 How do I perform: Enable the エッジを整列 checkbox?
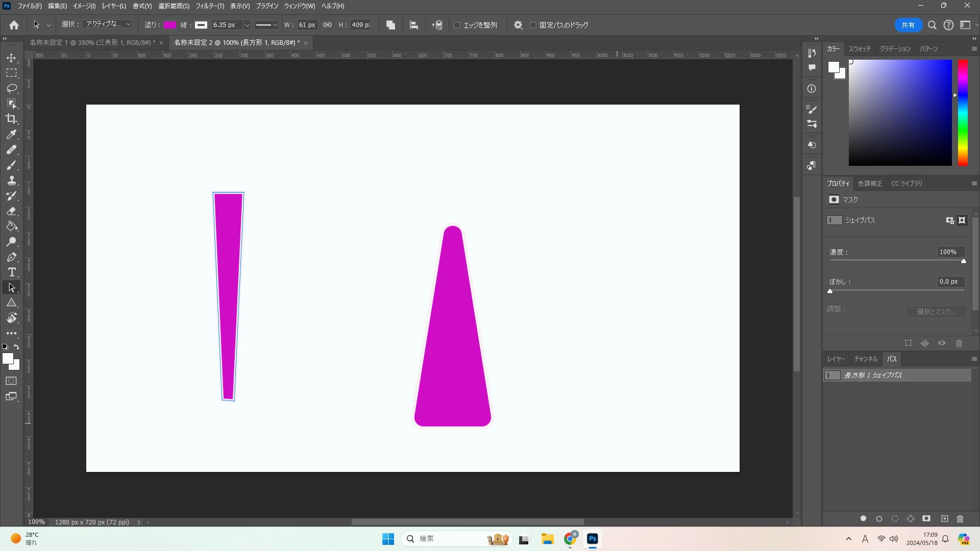(x=457, y=25)
